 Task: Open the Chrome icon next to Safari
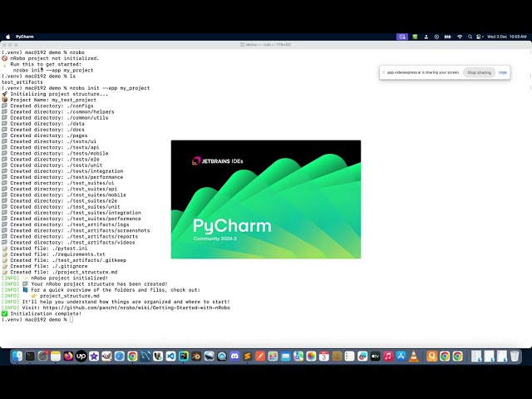132,357
